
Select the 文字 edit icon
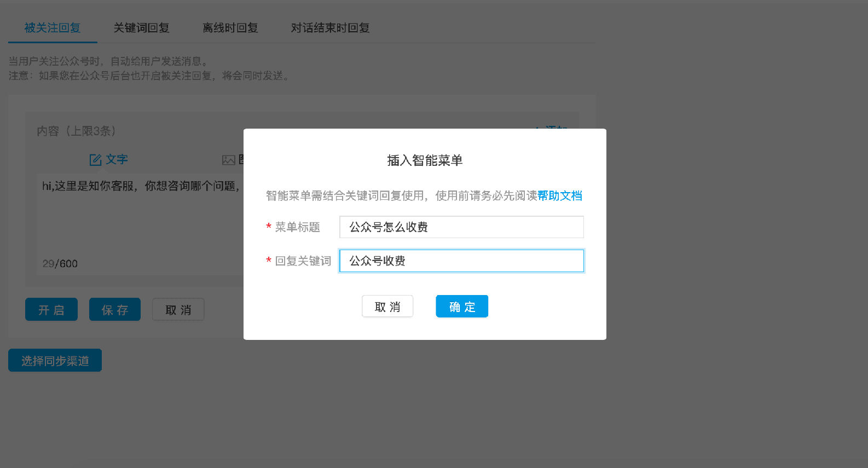96,160
